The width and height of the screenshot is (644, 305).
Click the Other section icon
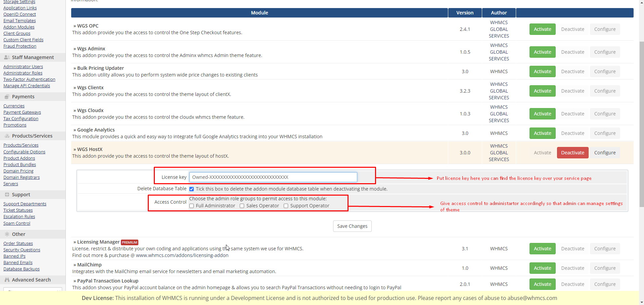pyautogui.click(x=7, y=234)
